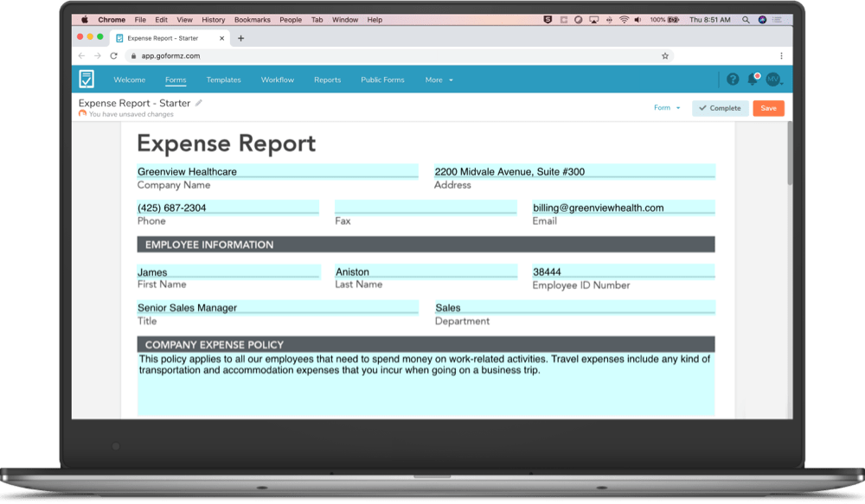The width and height of the screenshot is (865, 504).
Task: Open Chrome's three-dot menu
Action: pyautogui.click(x=781, y=54)
